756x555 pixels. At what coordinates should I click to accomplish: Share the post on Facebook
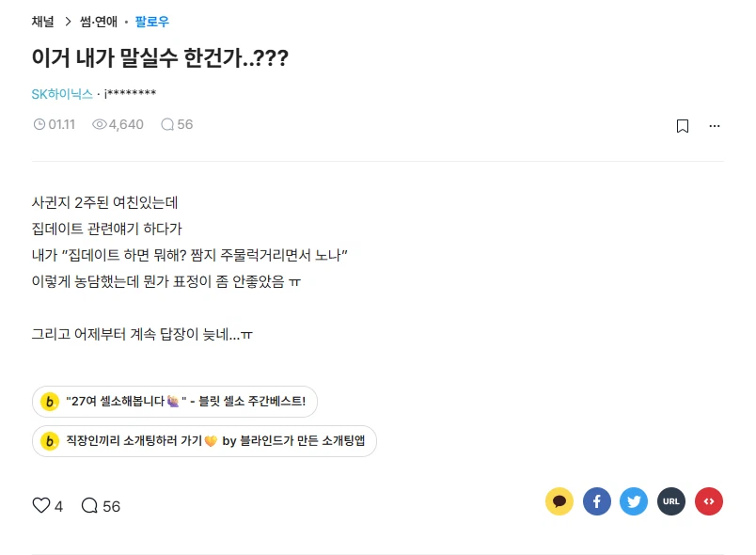[596, 501]
